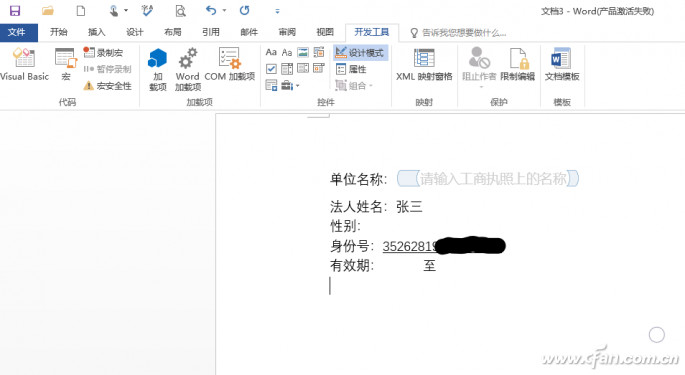Insert a repeating section content control
This screenshot has width=685, height=375.
tap(271, 85)
